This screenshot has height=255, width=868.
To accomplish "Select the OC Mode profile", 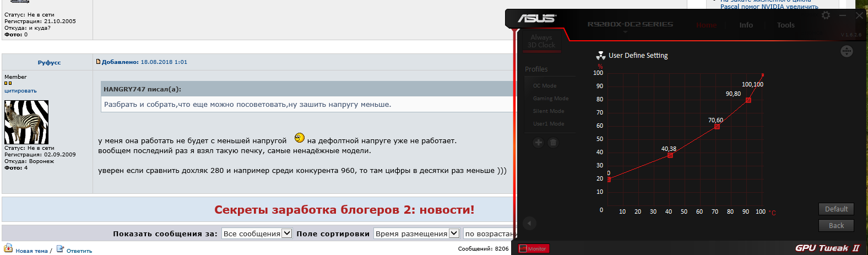I will pyautogui.click(x=545, y=86).
